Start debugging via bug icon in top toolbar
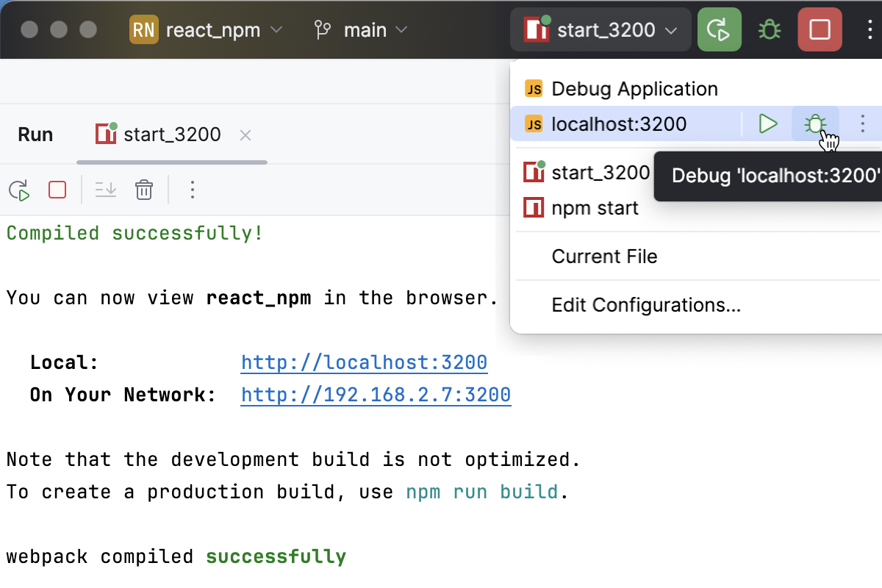882x588 pixels. click(x=769, y=29)
